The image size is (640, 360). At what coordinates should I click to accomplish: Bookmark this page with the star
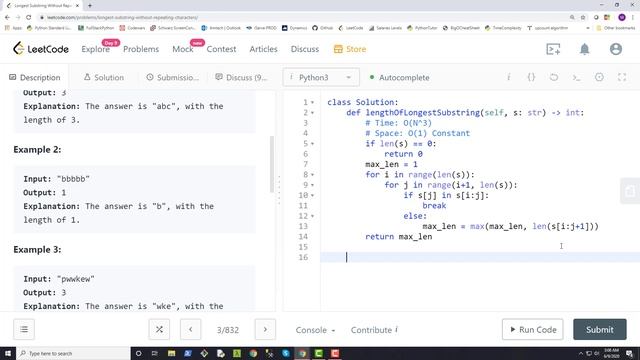583,17
